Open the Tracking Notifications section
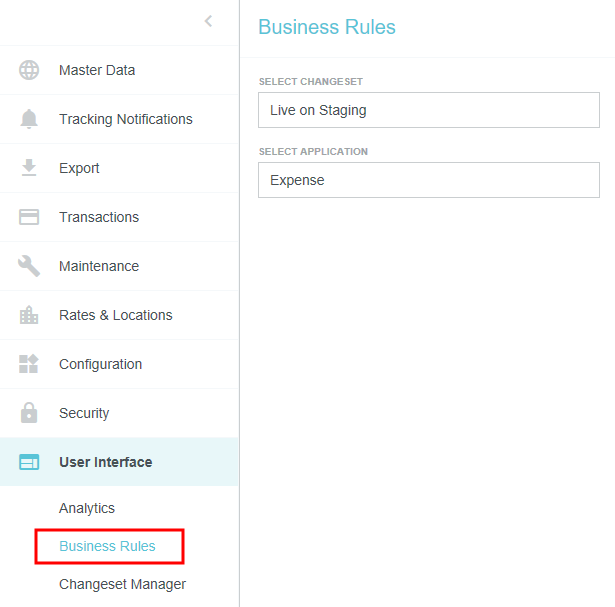Image resolution: width=615 pixels, height=607 pixels. 125,119
